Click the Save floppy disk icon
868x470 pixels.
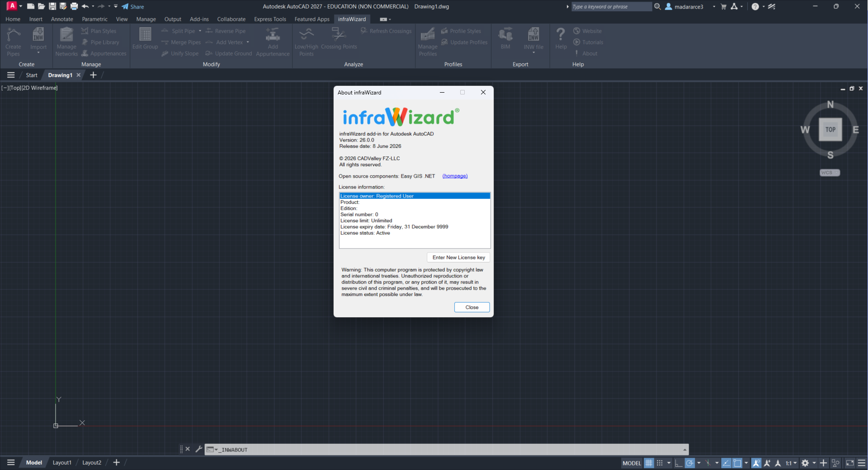(x=52, y=6)
